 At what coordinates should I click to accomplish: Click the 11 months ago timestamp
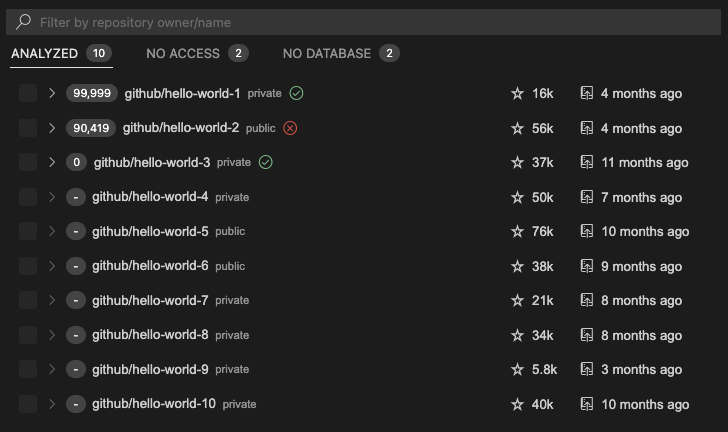click(645, 163)
